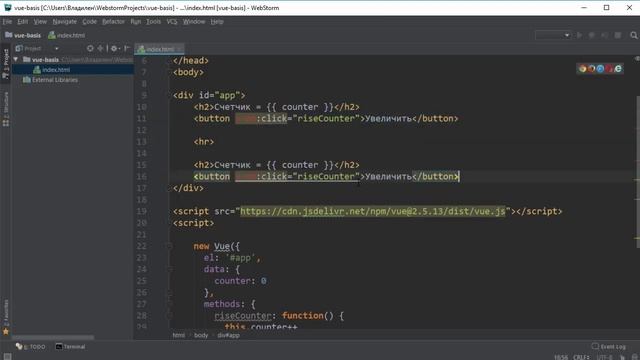This screenshot has height=360, width=640.
Task: Open the Code menu
Action: [89, 22]
